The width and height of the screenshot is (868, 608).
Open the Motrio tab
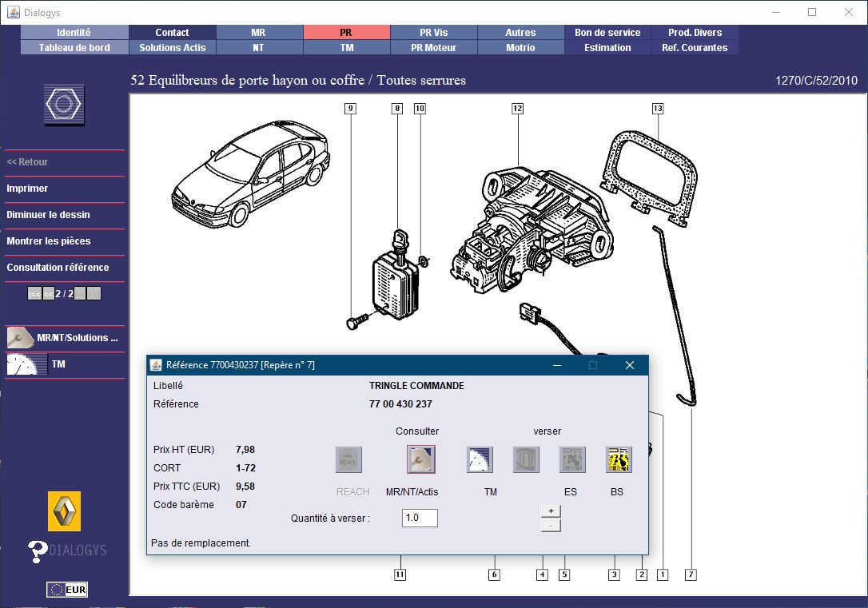point(520,48)
